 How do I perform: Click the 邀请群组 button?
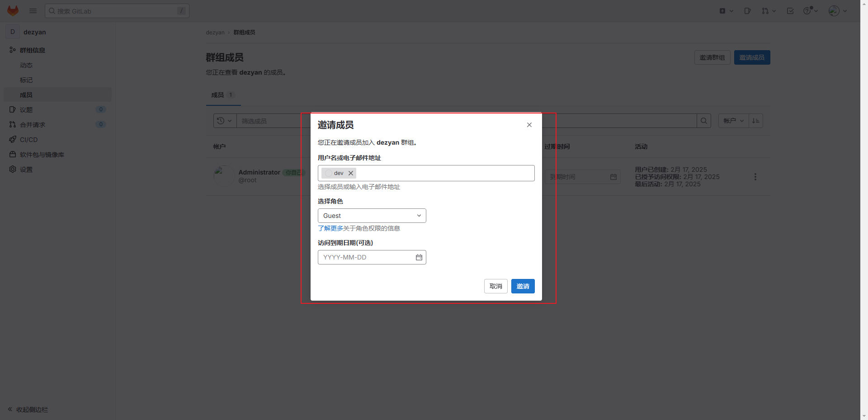click(x=712, y=57)
